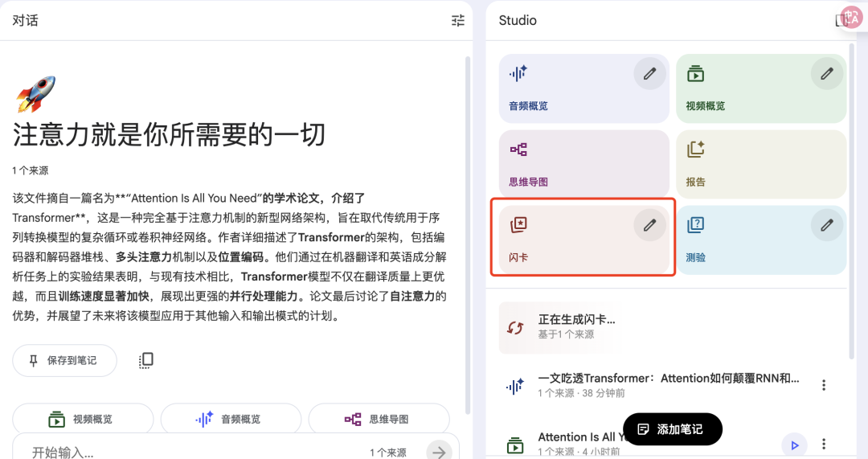Open the 思维导图 card in Studio

[584, 165]
